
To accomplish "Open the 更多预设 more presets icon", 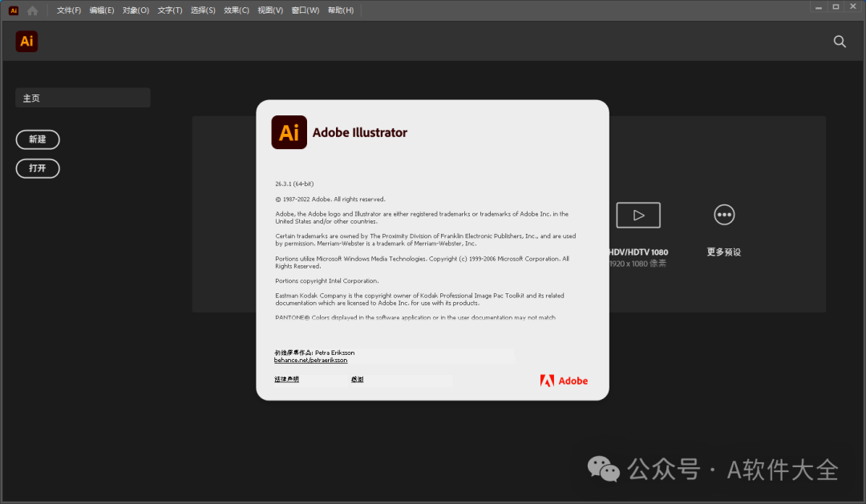I will (724, 215).
